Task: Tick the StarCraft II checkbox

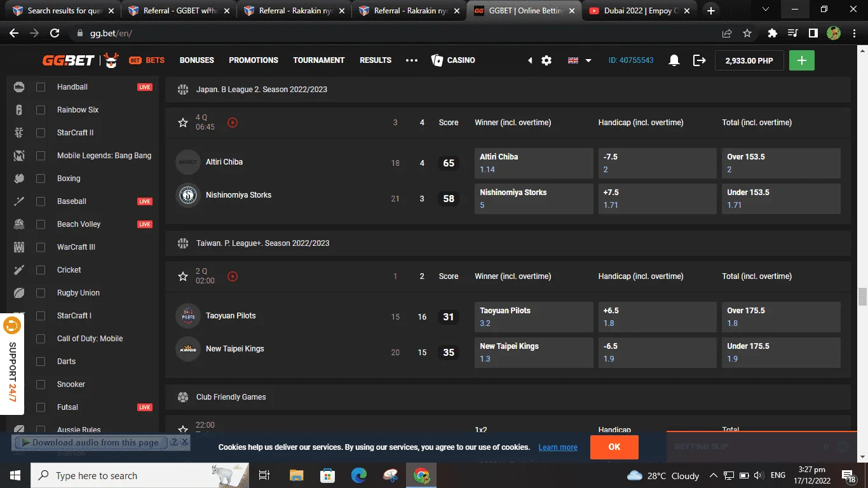Action: point(41,133)
